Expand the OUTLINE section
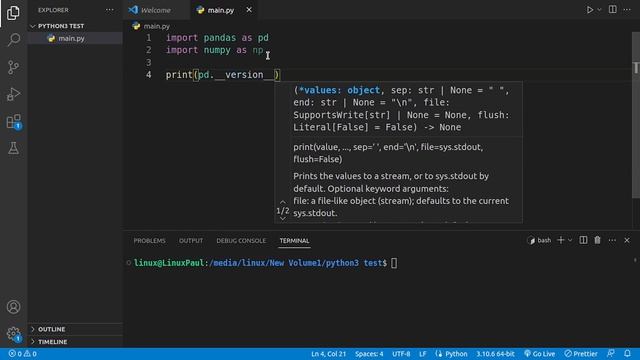640x360 pixels. pyautogui.click(x=51, y=329)
